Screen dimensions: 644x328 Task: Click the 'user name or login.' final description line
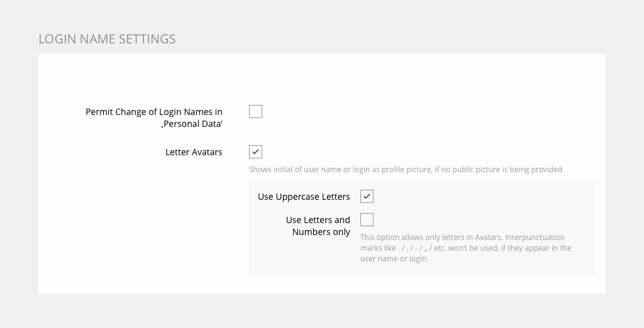pyautogui.click(x=394, y=259)
